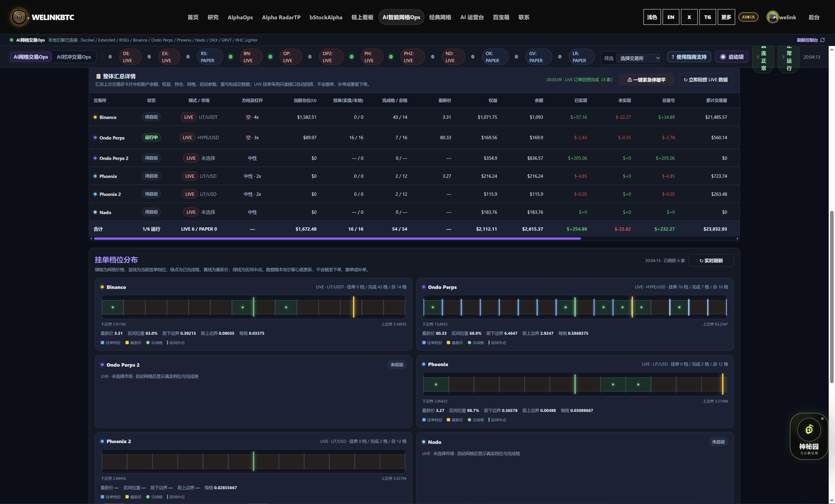Open the 链上看板 page

click(x=362, y=17)
